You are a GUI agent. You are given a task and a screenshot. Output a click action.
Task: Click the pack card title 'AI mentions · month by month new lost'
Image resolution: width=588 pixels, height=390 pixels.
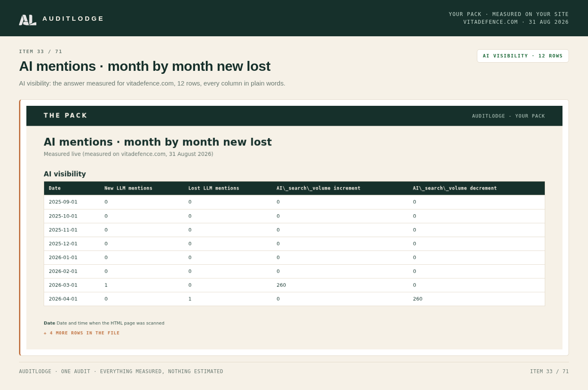tap(158, 142)
